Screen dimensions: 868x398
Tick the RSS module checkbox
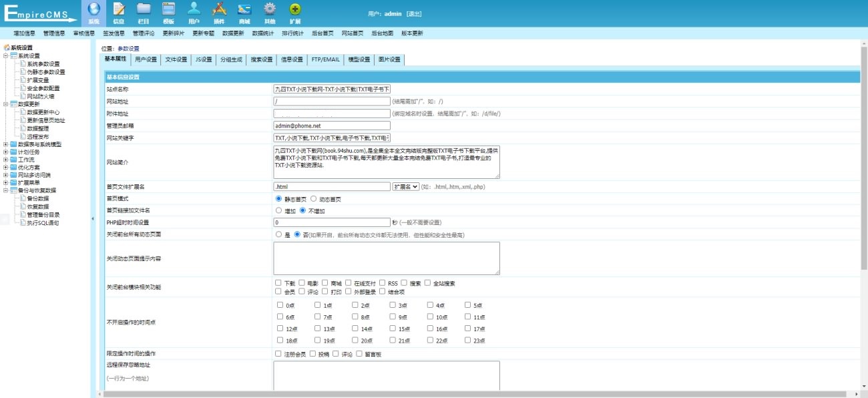(x=383, y=283)
